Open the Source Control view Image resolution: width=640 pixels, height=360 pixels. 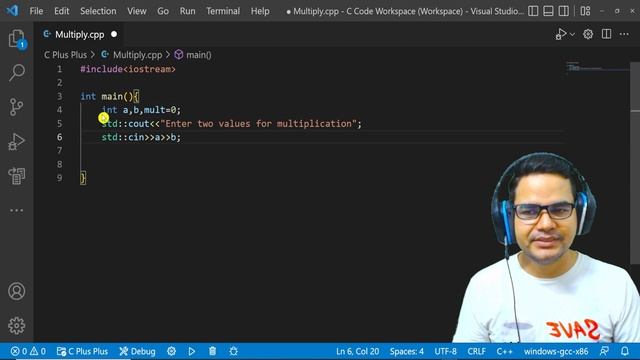click(17, 107)
